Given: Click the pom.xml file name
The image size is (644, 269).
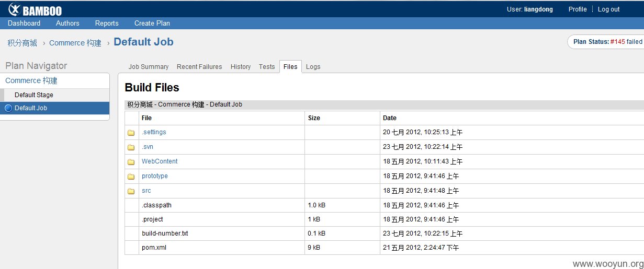Looking at the screenshot, I should pos(154,248).
